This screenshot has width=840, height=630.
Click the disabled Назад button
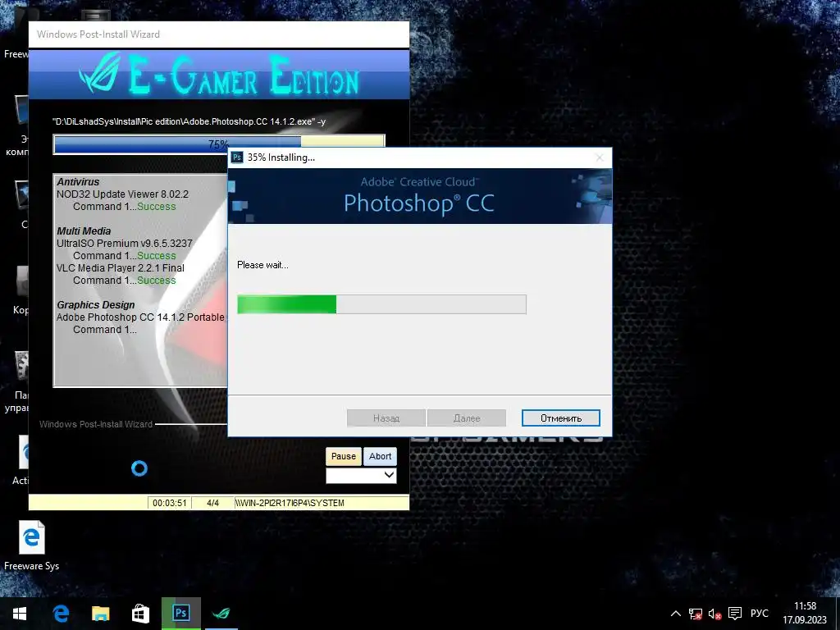click(x=386, y=418)
